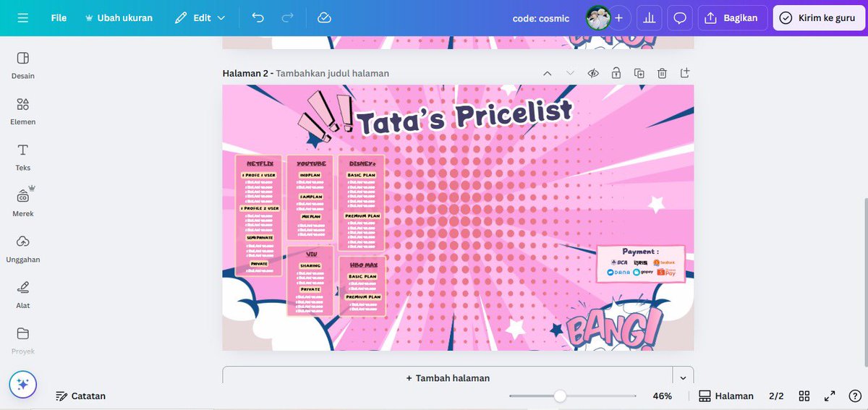The height and width of the screenshot is (410, 868).
Task: Open the Alat tools panel
Action: click(23, 295)
